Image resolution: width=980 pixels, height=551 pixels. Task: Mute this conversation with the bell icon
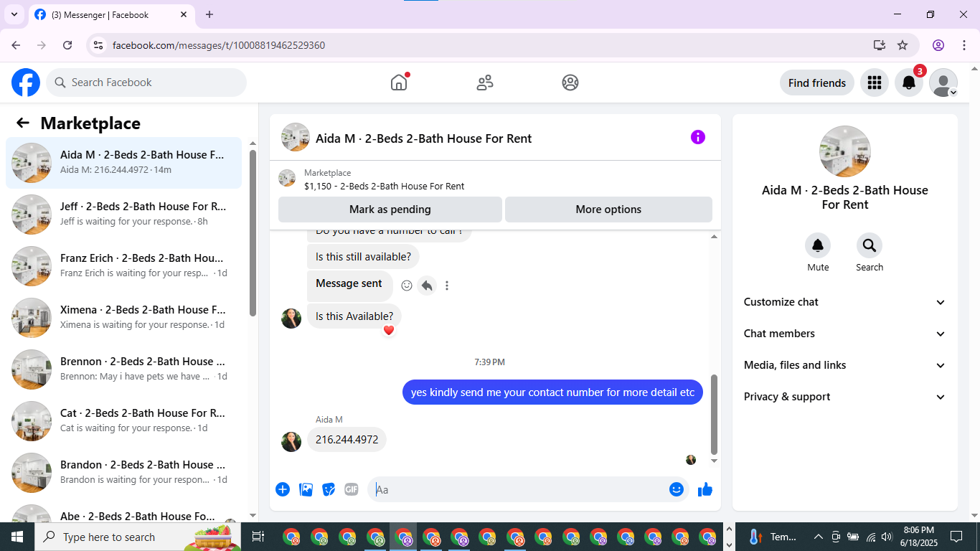point(818,245)
